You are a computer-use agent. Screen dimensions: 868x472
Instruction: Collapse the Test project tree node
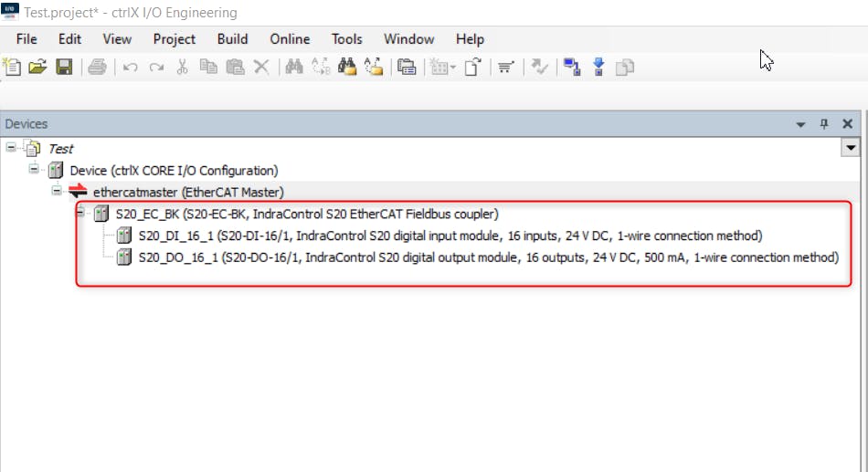[x=11, y=147]
